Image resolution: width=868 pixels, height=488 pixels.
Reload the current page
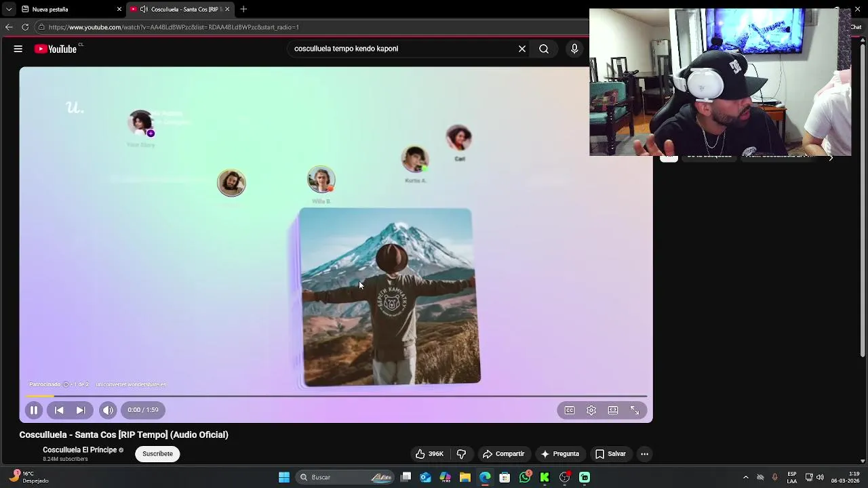coord(25,27)
